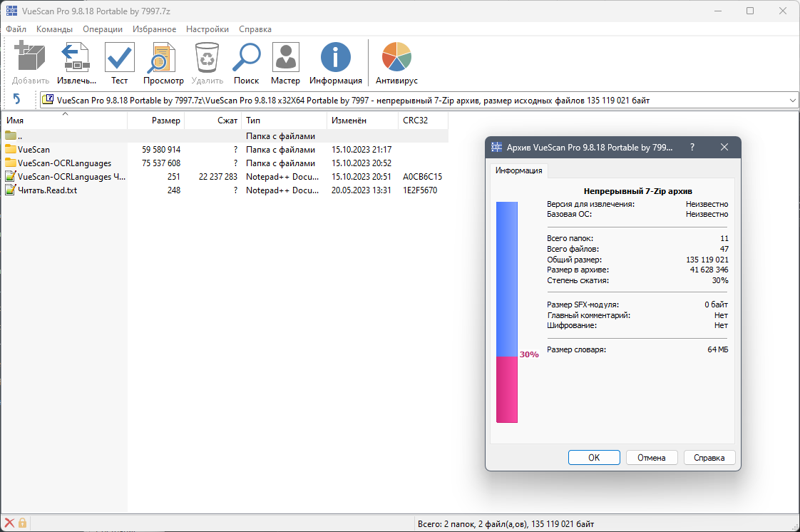Navigate up using the blue back-arrow icon
This screenshot has height=532, width=800.
[17, 99]
